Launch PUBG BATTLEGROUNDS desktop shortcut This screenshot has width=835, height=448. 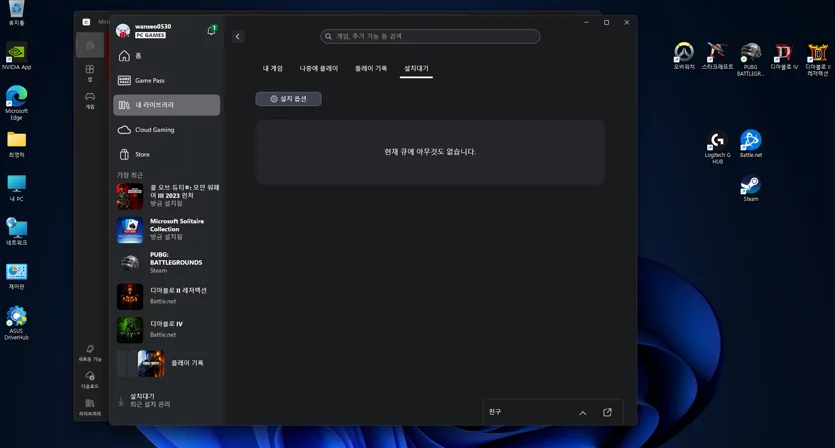coord(750,60)
